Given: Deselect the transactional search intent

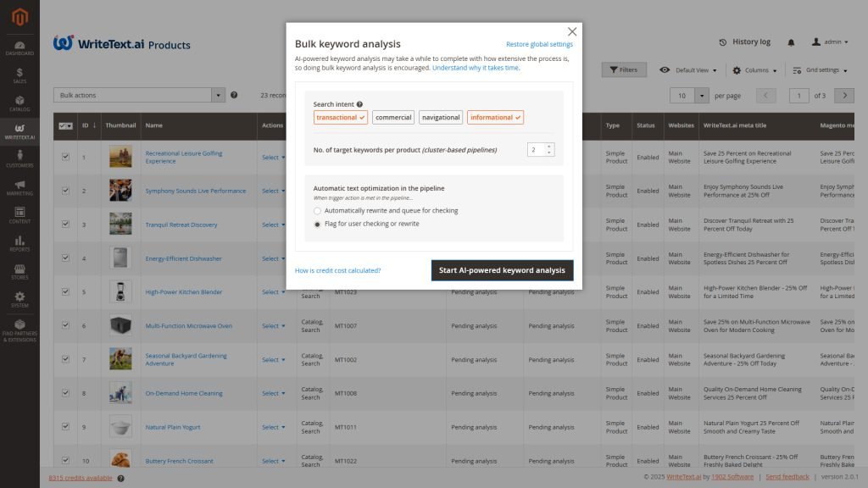Looking at the screenshot, I should pyautogui.click(x=340, y=118).
